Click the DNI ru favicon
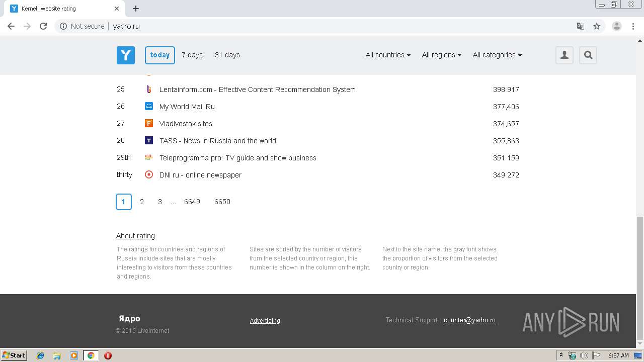Viewport: 644px width, 362px height. click(x=148, y=174)
